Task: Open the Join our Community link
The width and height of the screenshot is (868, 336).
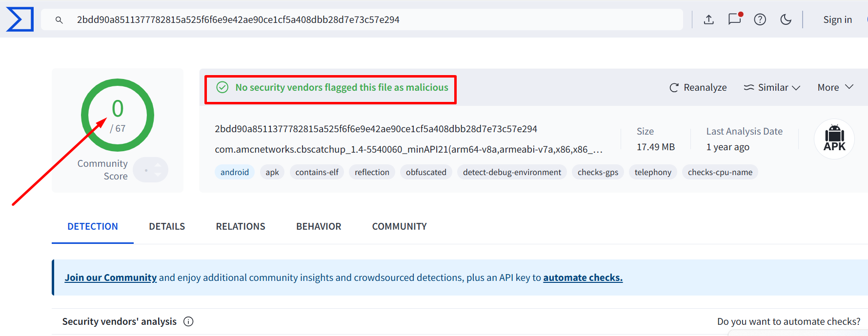Action: coord(111,277)
